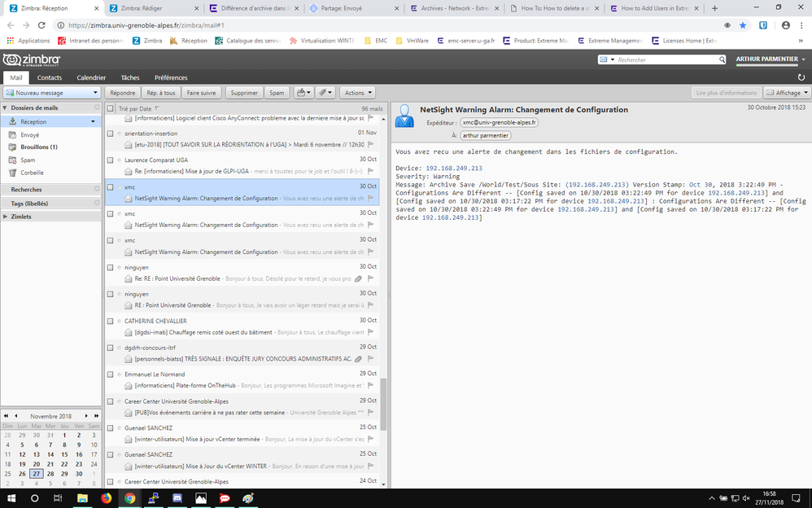Open the Affichage view dropdown
The height and width of the screenshot is (508, 812).
click(x=786, y=93)
